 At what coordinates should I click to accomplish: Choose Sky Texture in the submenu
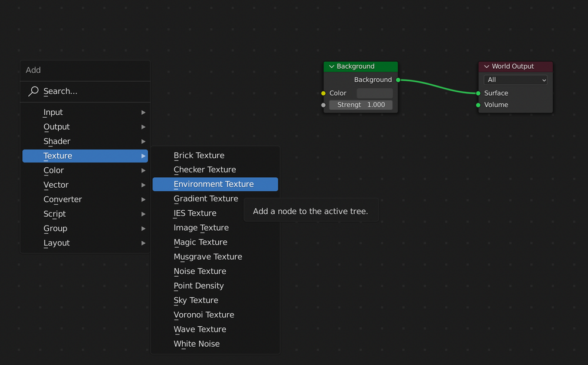click(x=196, y=300)
